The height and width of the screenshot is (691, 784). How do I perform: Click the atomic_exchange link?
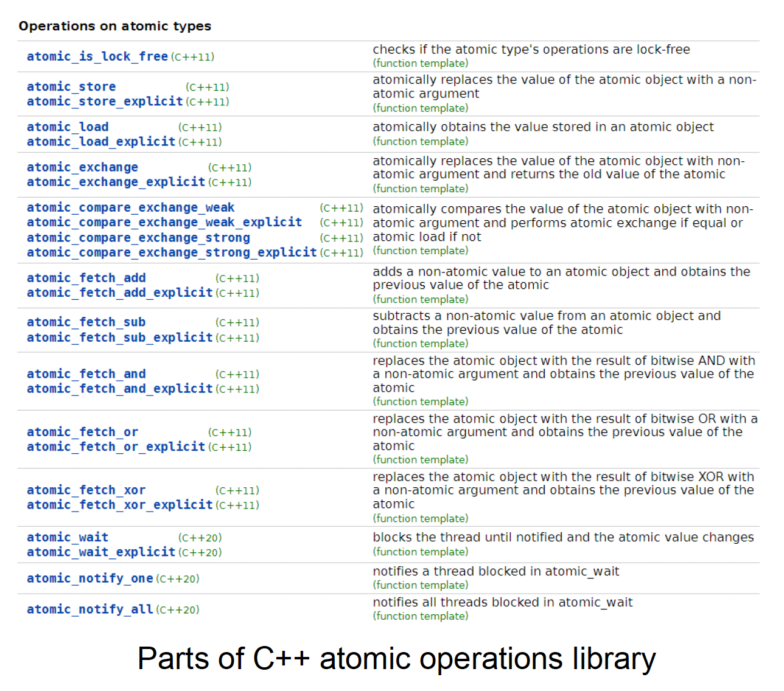(82, 167)
